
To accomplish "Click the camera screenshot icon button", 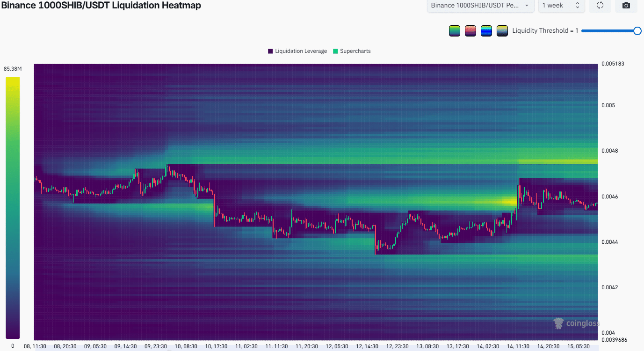I will coord(626,6).
